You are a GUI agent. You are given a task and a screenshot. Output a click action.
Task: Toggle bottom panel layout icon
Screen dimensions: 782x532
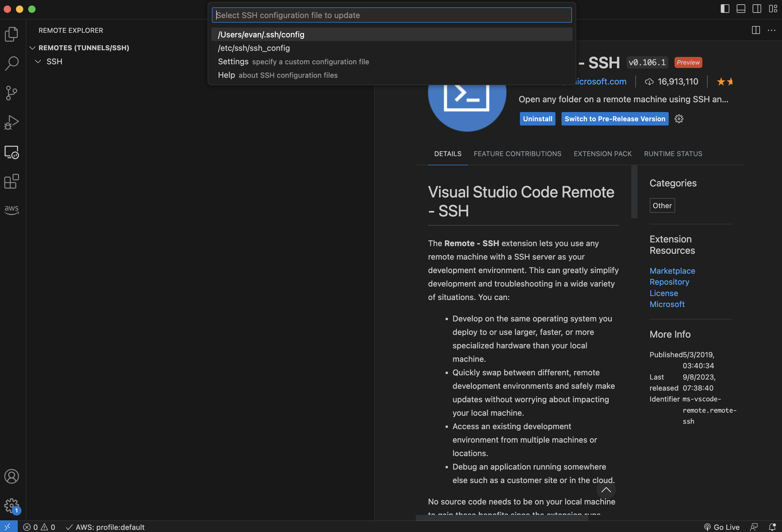click(741, 9)
